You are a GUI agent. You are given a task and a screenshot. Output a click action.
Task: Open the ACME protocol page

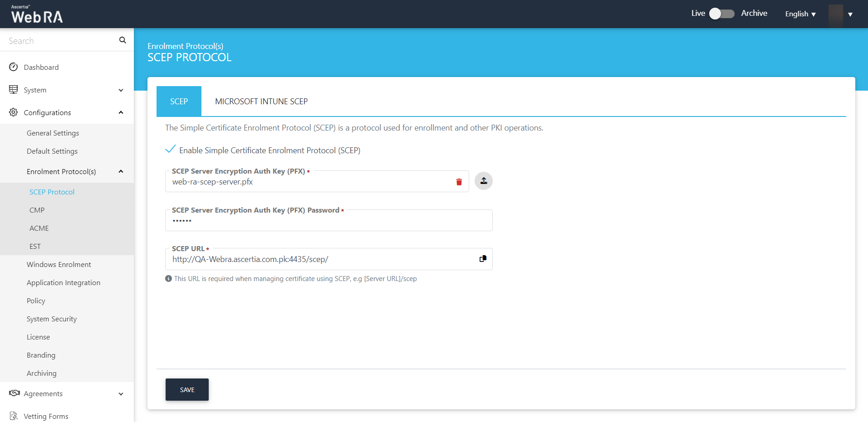click(x=39, y=228)
